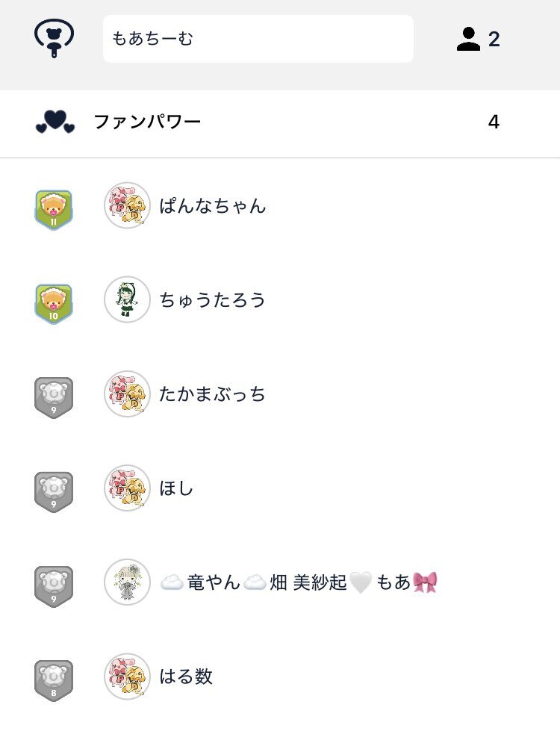560x740 pixels.
Task: Click the level 10 bear badge
Action: tap(54, 304)
